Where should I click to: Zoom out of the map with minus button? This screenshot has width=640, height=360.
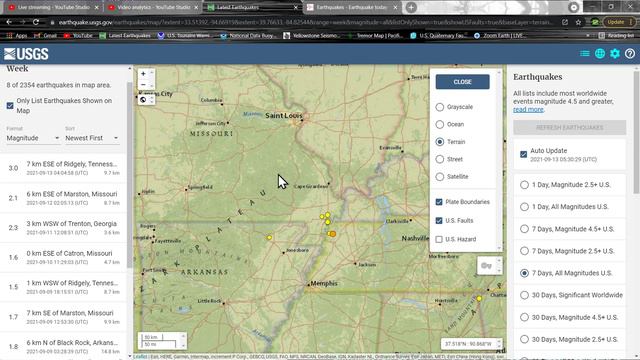tap(143, 84)
